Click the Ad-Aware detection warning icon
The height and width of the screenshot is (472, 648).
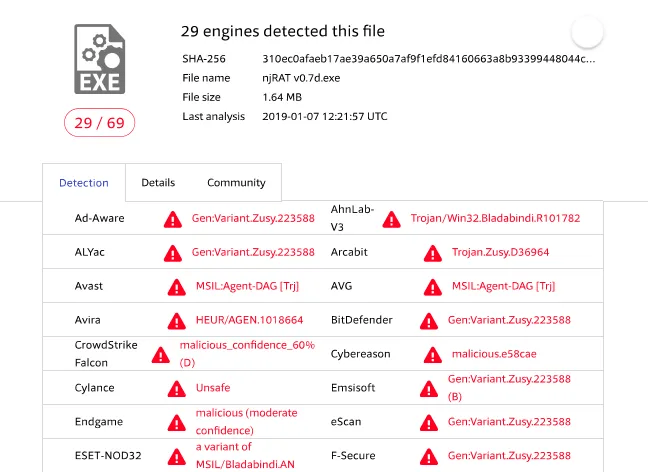click(x=174, y=218)
